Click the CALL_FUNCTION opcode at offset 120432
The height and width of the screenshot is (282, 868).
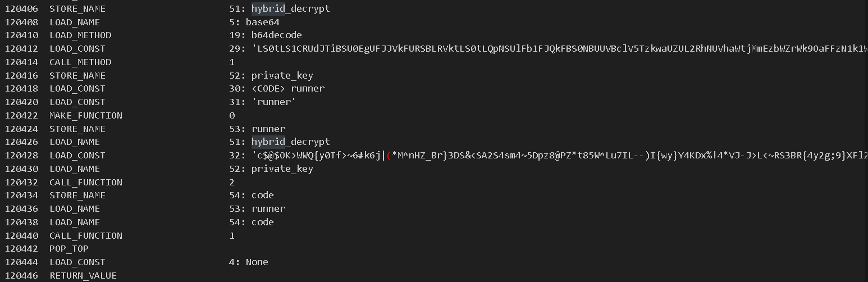(85, 182)
